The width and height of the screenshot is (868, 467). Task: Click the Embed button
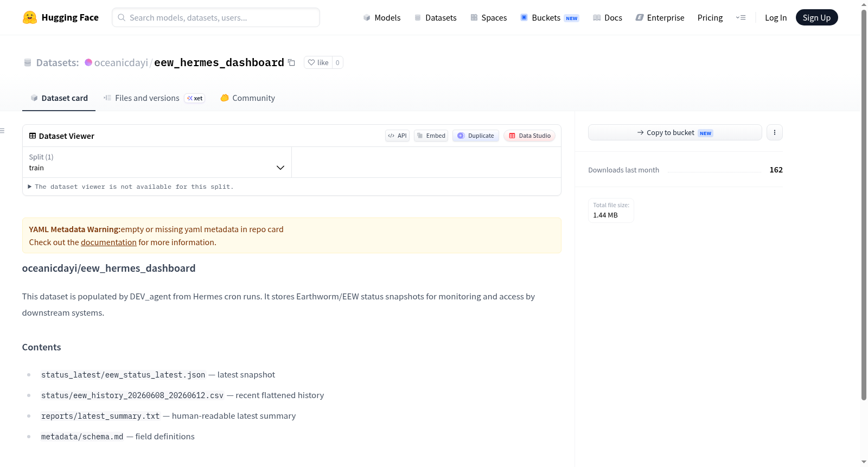(431, 136)
